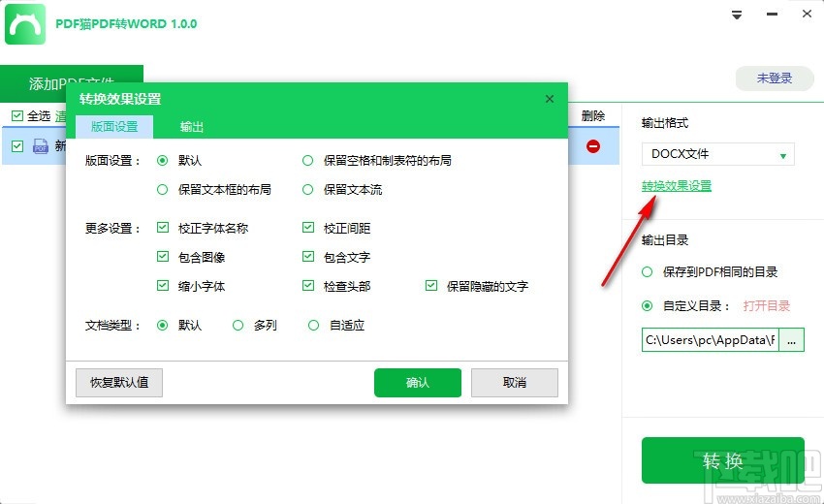Toggle the file row checkbox

tap(17, 146)
